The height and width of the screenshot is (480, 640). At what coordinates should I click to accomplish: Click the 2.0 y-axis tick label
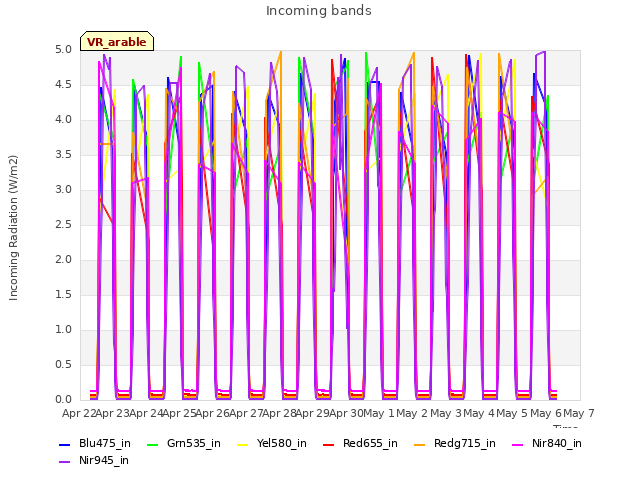pos(63,260)
